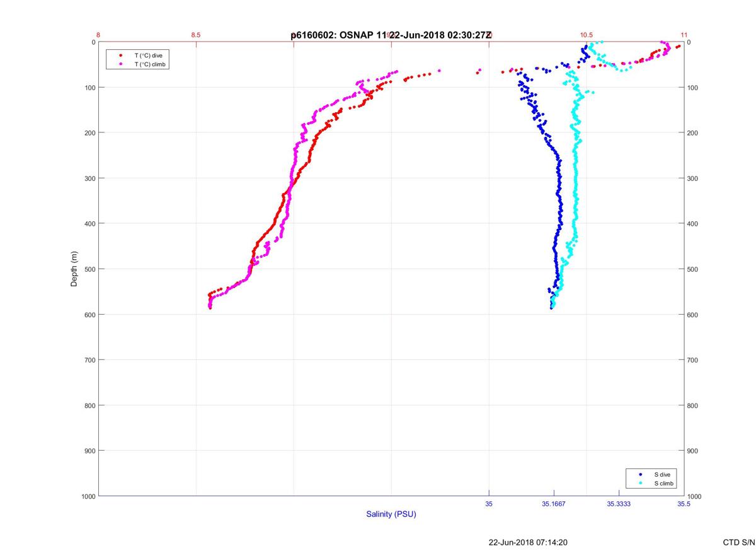Click the left depth tick label '500'
The height and width of the screenshot is (558, 756).
(89, 269)
